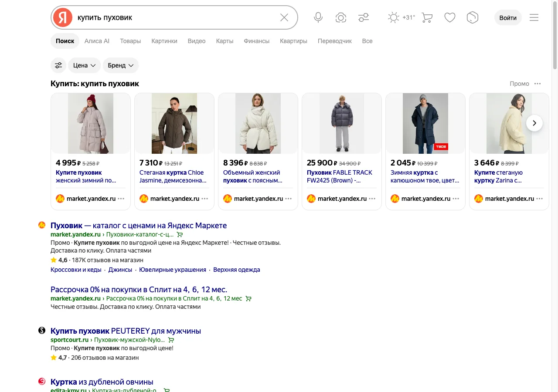Open image search camera icon
Viewport: 558px width, 392px height.
point(341,17)
